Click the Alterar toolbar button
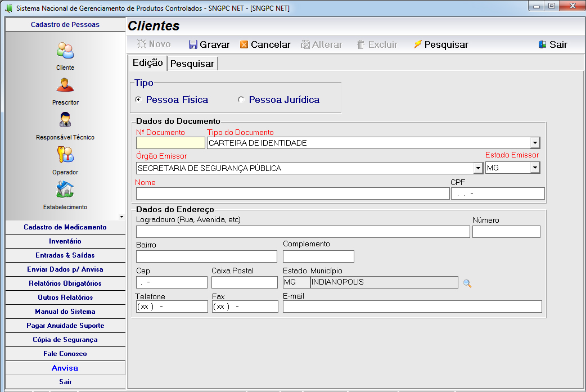Viewport: 586px width, 392px height. click(x=322, y=44)
